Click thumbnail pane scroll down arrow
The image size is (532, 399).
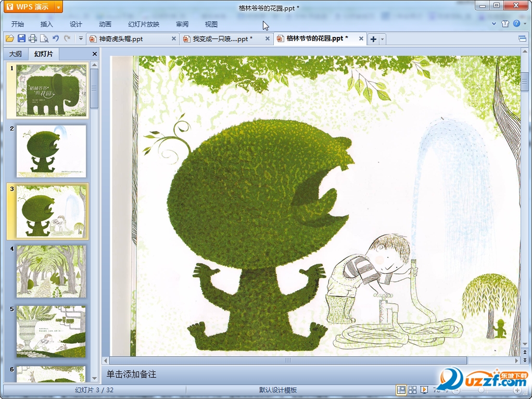tap(95, 378)
